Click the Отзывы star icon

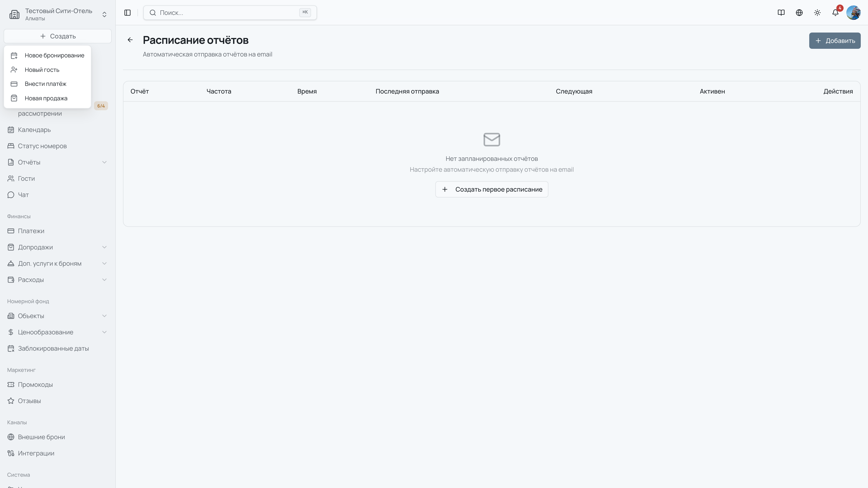pyautogui.click(x=11, y=401)
